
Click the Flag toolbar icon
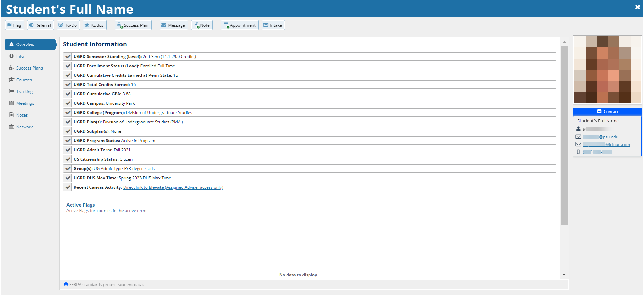coord(14,25)
